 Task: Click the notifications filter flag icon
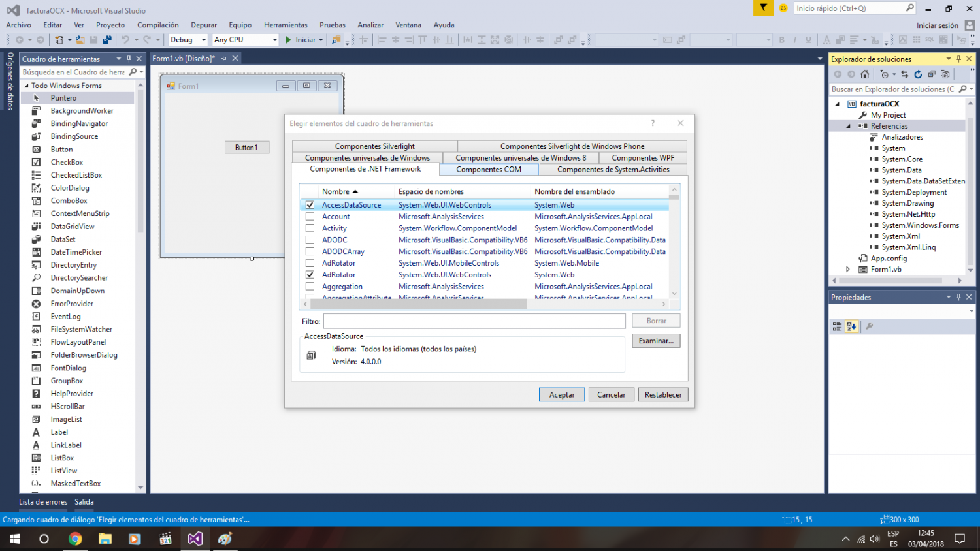coord(763,8)
